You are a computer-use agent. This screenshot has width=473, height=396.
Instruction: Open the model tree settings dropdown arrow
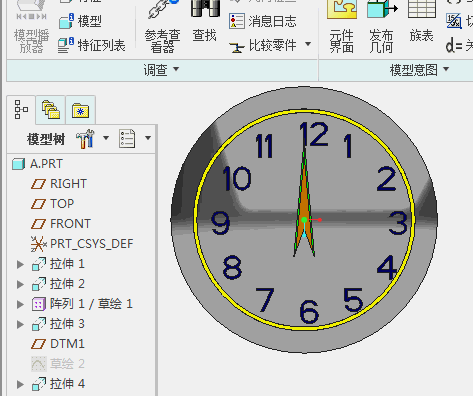coord(106,138)
